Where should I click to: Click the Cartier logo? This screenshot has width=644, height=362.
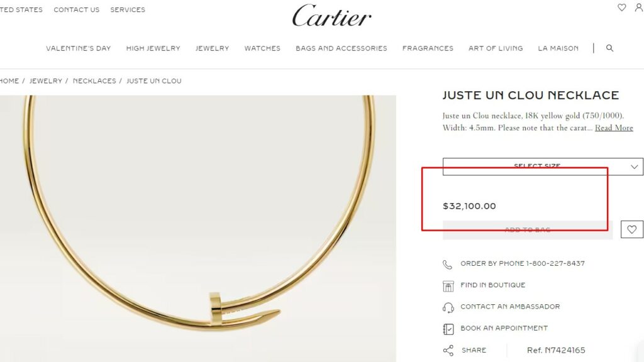[332, 16]
